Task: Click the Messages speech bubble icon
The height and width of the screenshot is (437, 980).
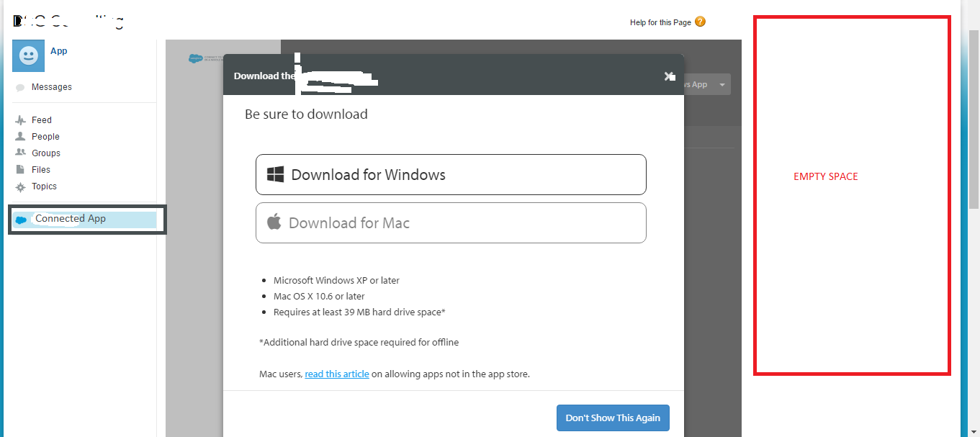Action: point(20,88)
